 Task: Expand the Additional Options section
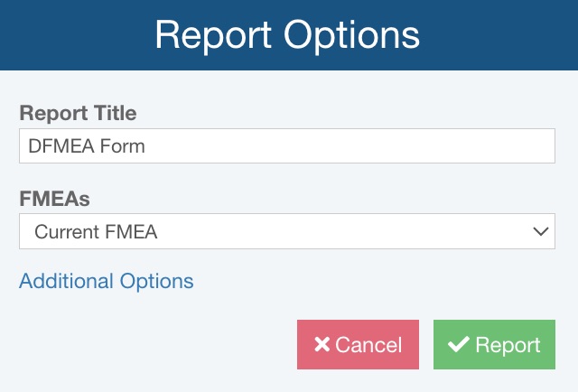pos(106,281)
